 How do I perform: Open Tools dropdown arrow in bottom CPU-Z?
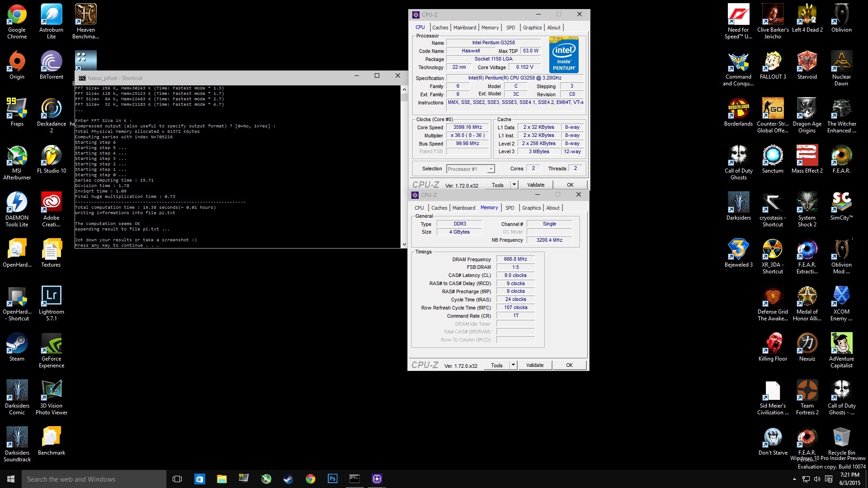coord(513,365)
